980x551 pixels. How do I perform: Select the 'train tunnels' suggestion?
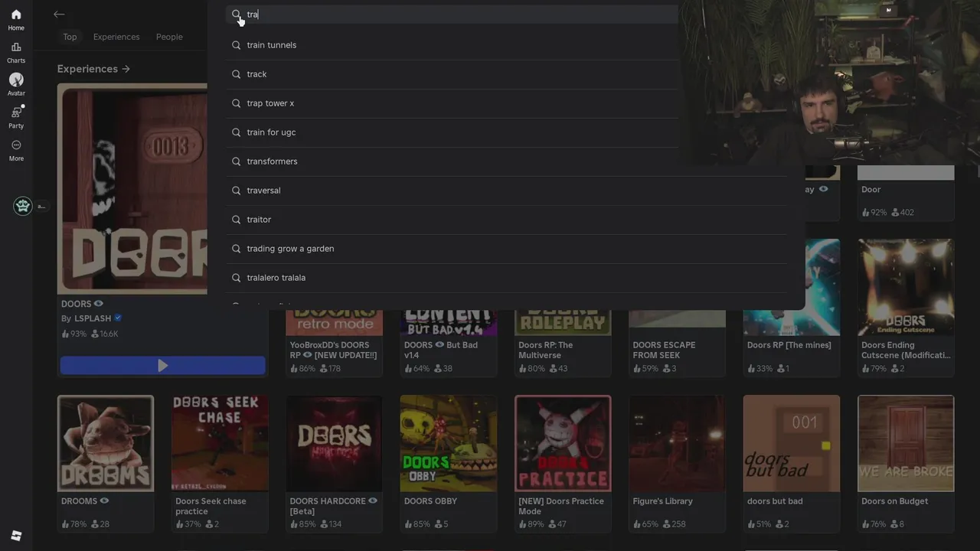click(507, 45)
